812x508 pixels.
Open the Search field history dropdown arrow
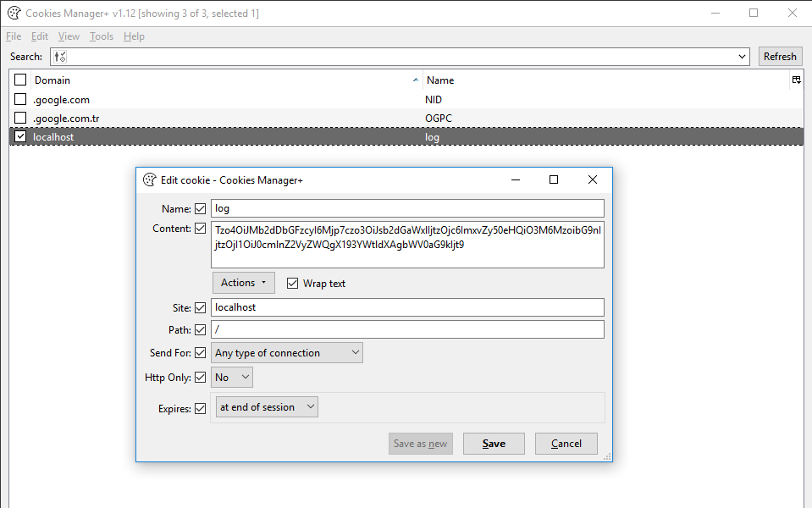743,56
